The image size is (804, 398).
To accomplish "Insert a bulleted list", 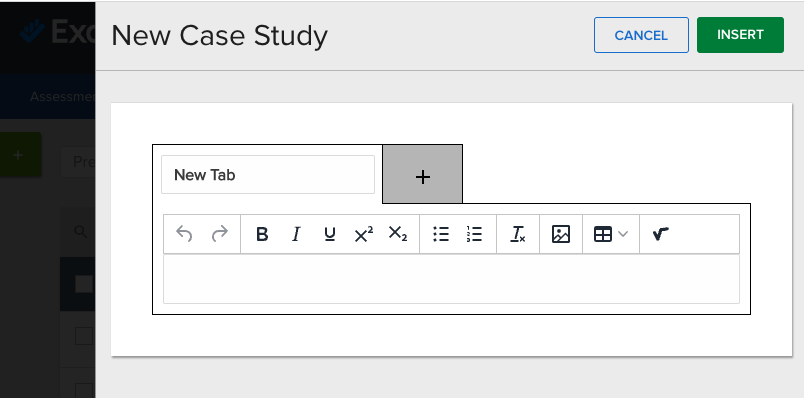I will tap(441, 234).
